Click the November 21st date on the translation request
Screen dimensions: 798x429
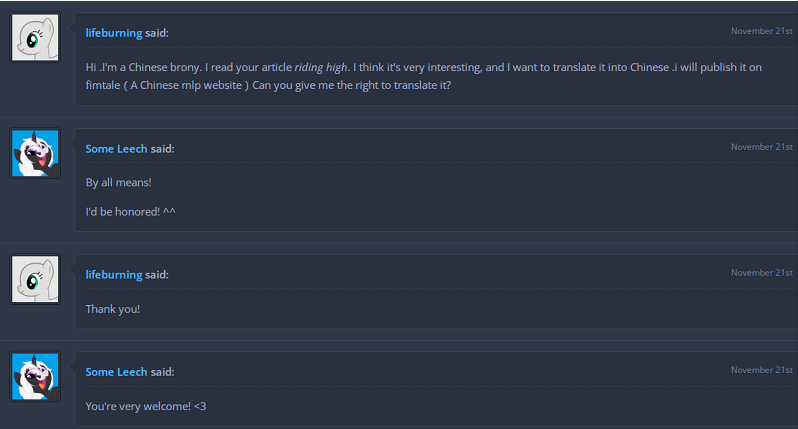click(761, 31)
